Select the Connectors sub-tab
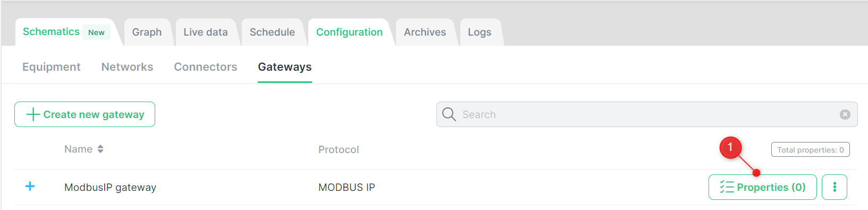The width and height of the screenshot is (868, 210). [206, 67]
